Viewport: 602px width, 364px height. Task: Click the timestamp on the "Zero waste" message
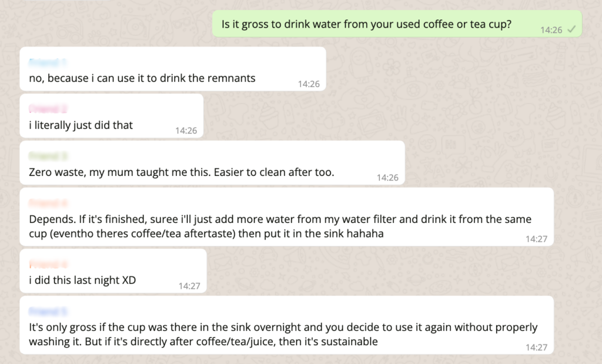[387, 177]
